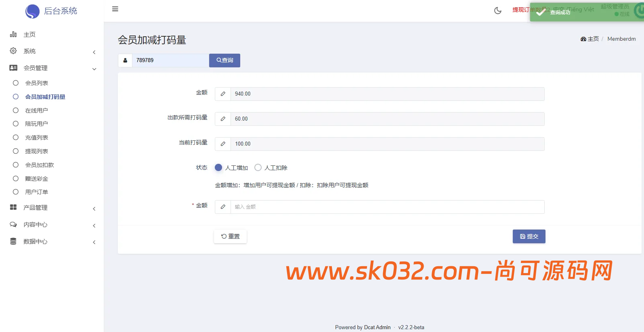Click the 金额 940.00 field
This screenshot has width=644, height=332.
tap(387, 94)
